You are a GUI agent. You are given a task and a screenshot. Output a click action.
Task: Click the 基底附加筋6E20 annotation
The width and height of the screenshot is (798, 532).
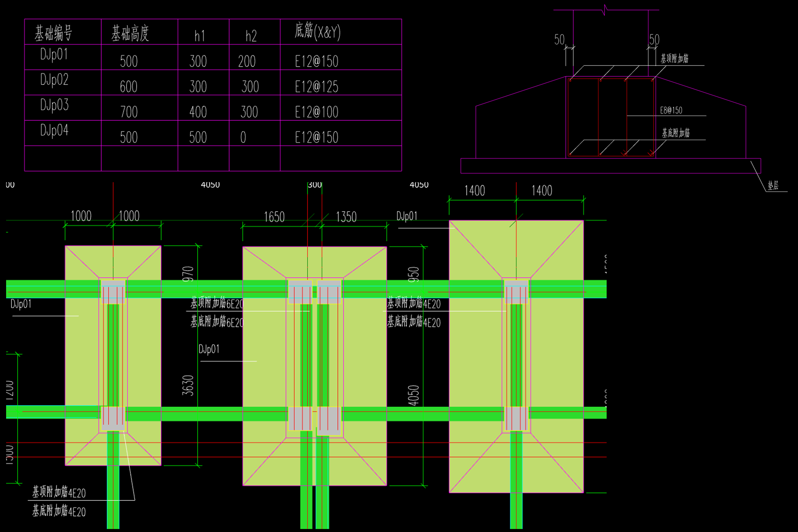(x=217, y=322)
